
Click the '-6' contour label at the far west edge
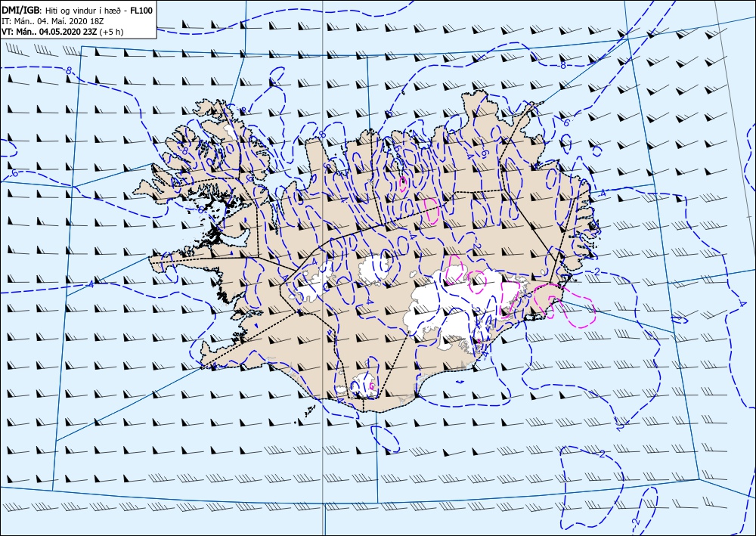click(x=14, y=173)
